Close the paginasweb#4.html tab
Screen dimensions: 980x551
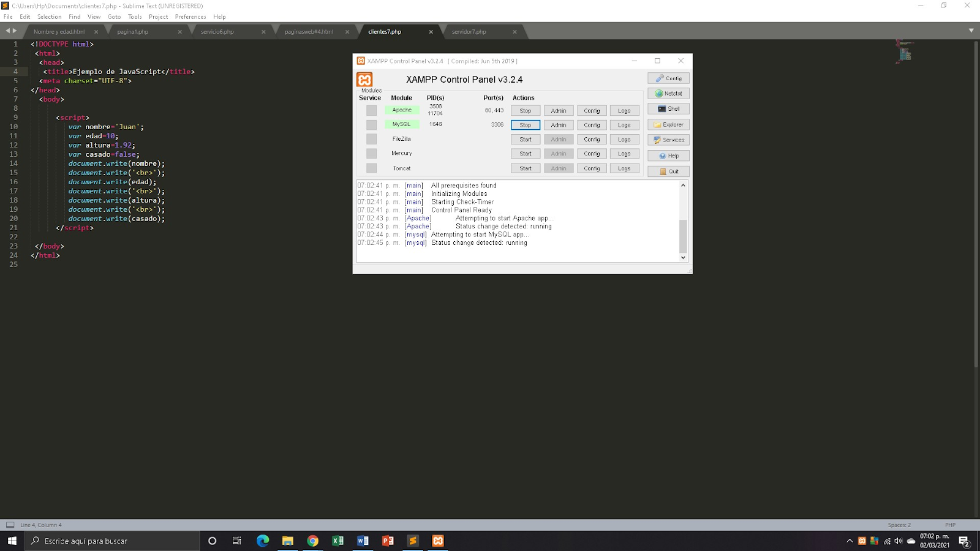click(x=347, y=32)
